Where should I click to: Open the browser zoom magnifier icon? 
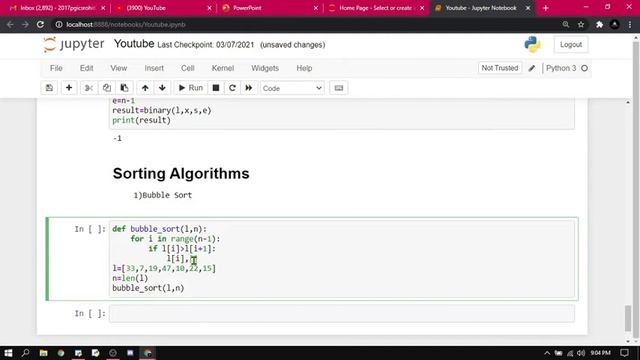(566, 24)
